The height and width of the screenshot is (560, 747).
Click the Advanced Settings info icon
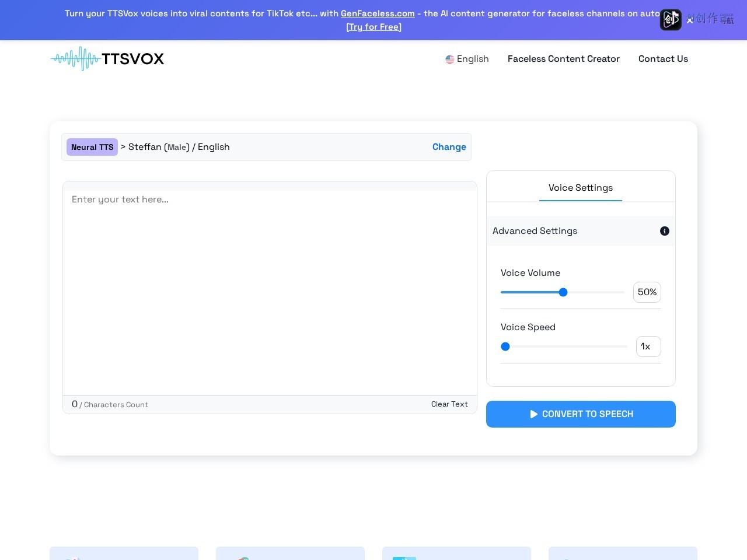664,231
